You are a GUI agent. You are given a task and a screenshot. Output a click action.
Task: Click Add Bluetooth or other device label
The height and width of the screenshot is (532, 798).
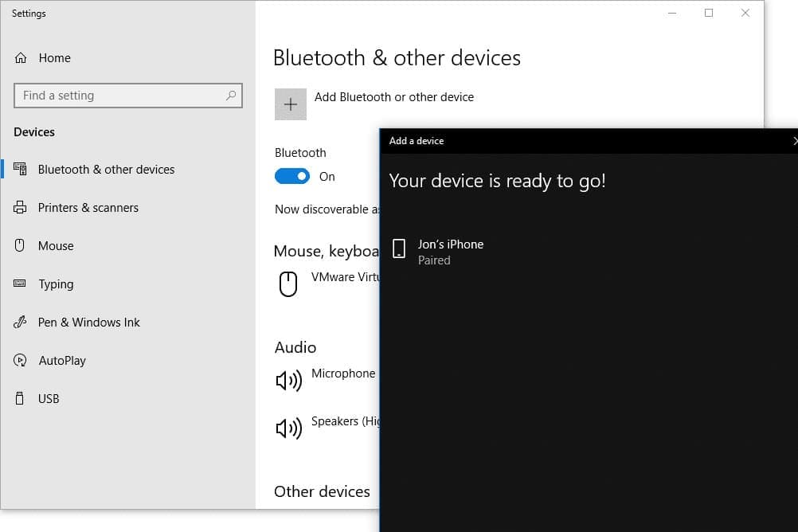coord(394,97)
